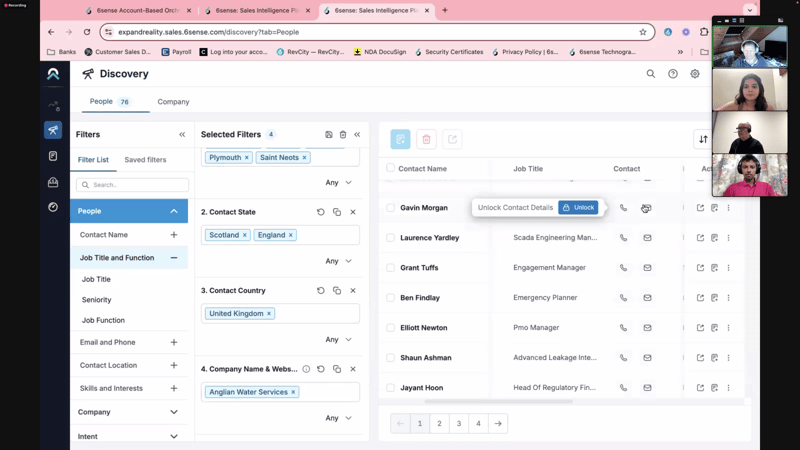The height and width of the screenshot is (450, 800).
Task: Open the lists document icon in left sidebar
Action: tap(53, 156)
